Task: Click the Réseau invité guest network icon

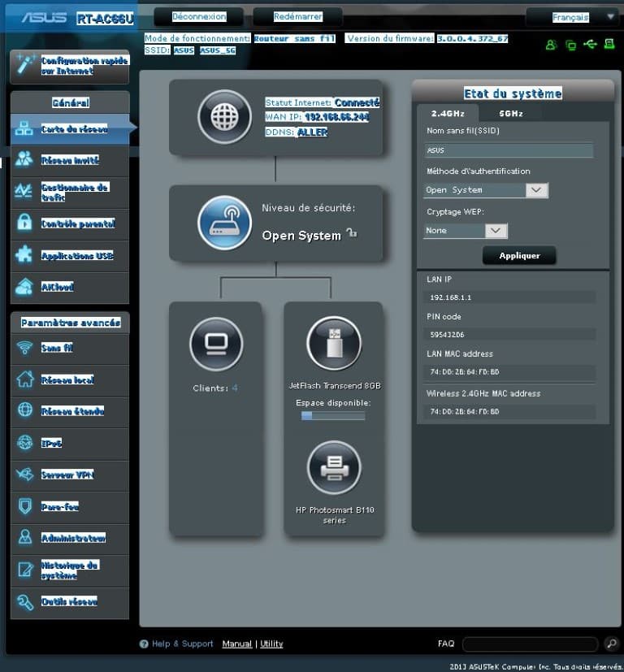Action: pos(24,159)
